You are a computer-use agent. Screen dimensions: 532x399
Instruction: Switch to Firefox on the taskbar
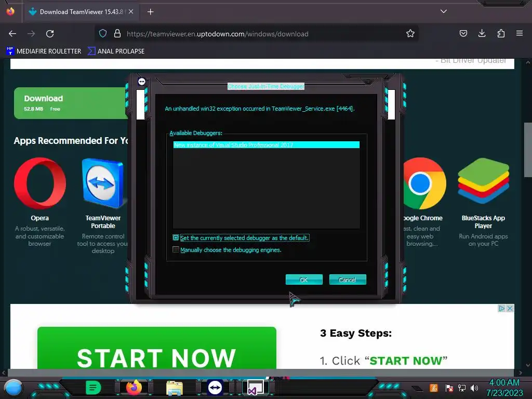click(134, 388)
